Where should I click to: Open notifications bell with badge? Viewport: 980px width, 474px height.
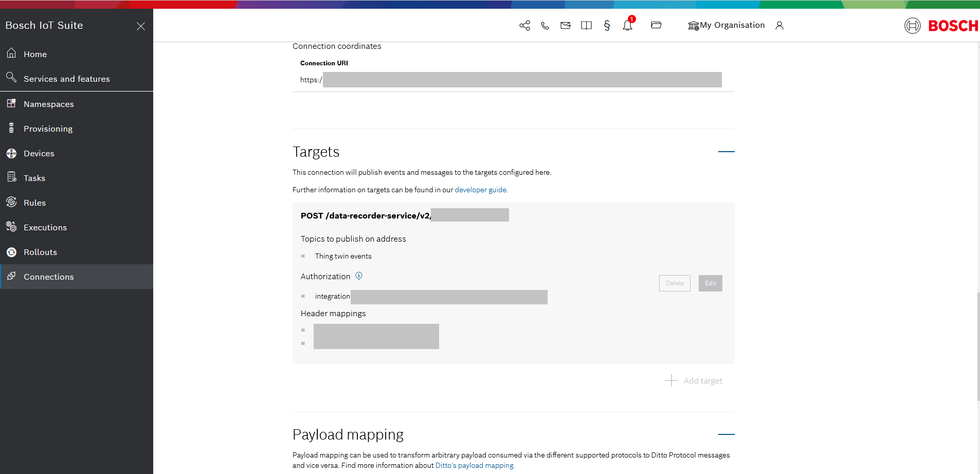pyautogui.click(x=628, y=24)
